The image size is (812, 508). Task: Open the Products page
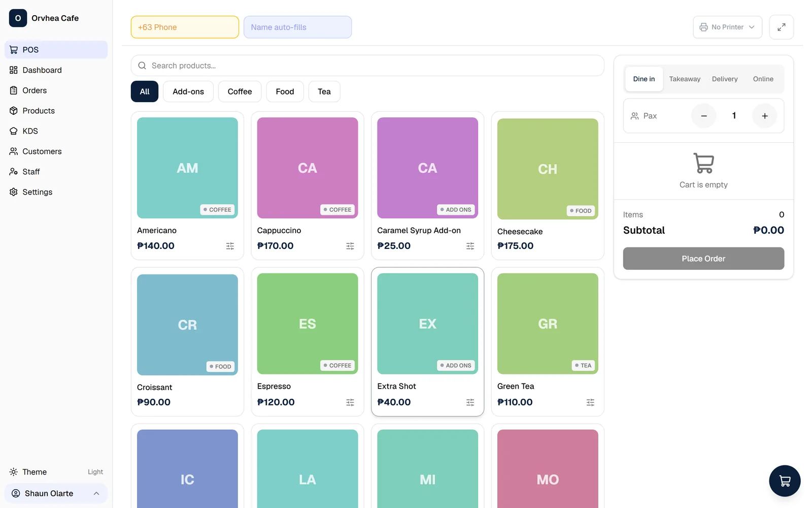(x=56, y=111)
